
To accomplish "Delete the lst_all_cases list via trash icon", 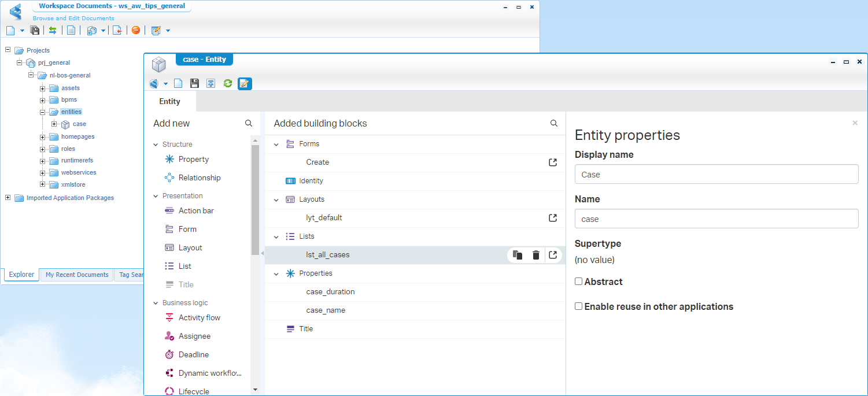I will 536,255.
